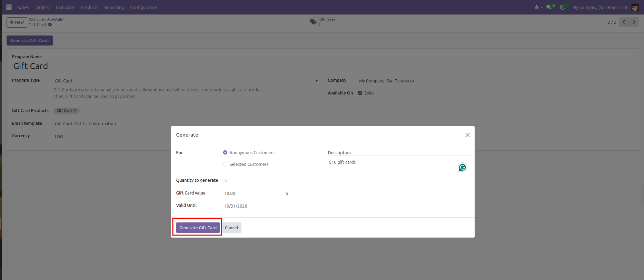Open the conversations chat icon with 19 badge
This screenshot has height=280, width=644.
(549, 7)
